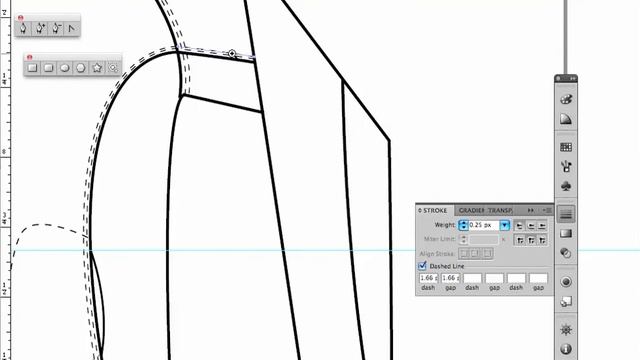
Task: Close the pen tools floating panel
Action: pyautogui.click(x=20, y=18)
